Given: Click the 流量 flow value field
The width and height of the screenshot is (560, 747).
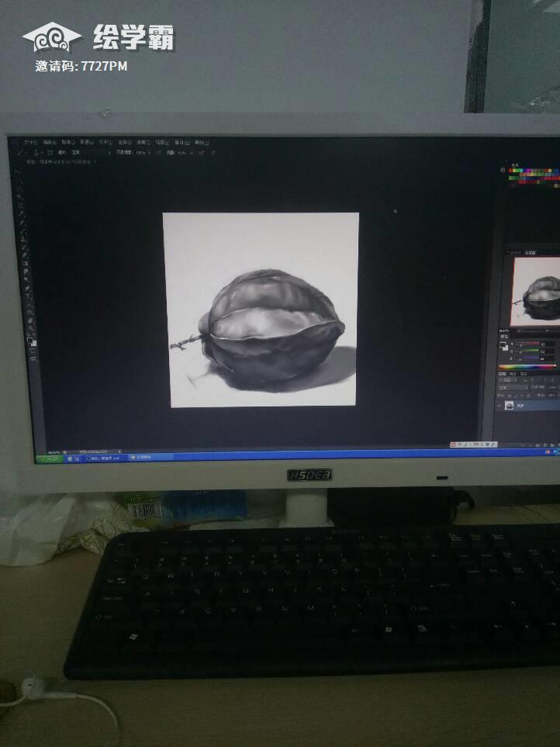Looking at the screenshot, I should pos(182,153).
